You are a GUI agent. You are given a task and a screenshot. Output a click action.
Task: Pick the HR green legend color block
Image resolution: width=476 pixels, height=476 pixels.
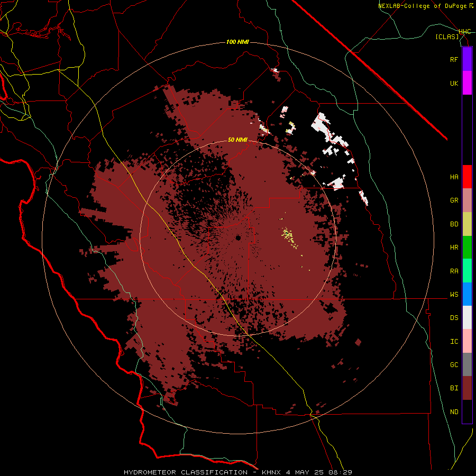pos(467,247)
